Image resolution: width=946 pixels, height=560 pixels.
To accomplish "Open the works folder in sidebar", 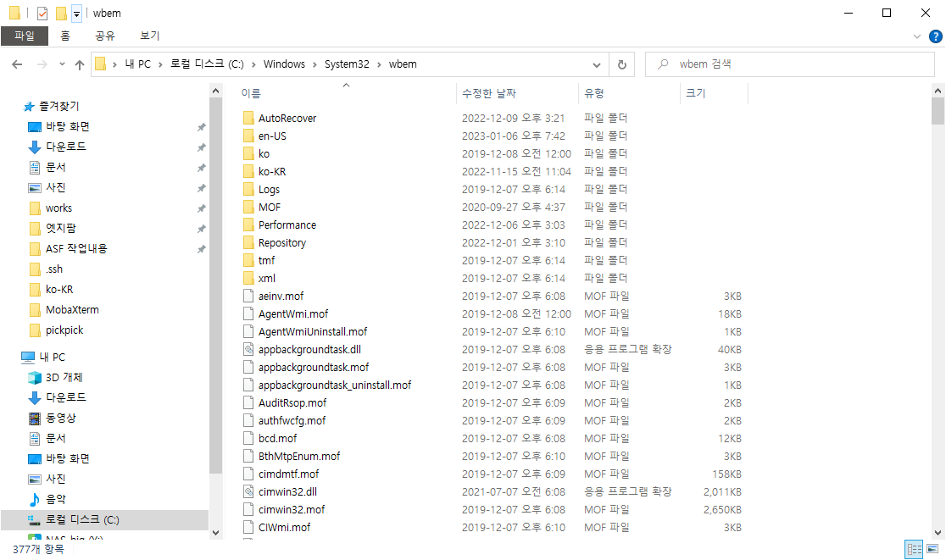I will (58, 208).
